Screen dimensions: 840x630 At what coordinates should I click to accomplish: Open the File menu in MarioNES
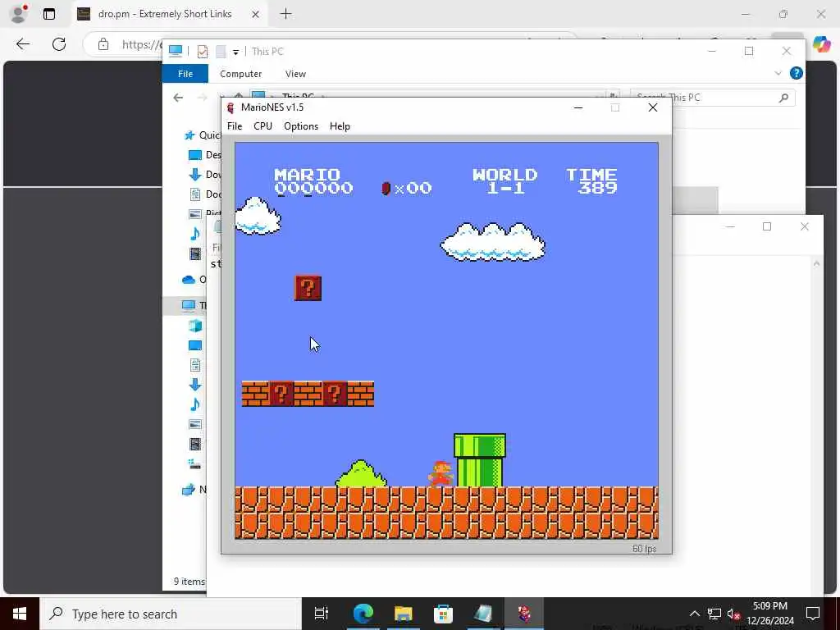pyautogui.click(x=235, y=126)
